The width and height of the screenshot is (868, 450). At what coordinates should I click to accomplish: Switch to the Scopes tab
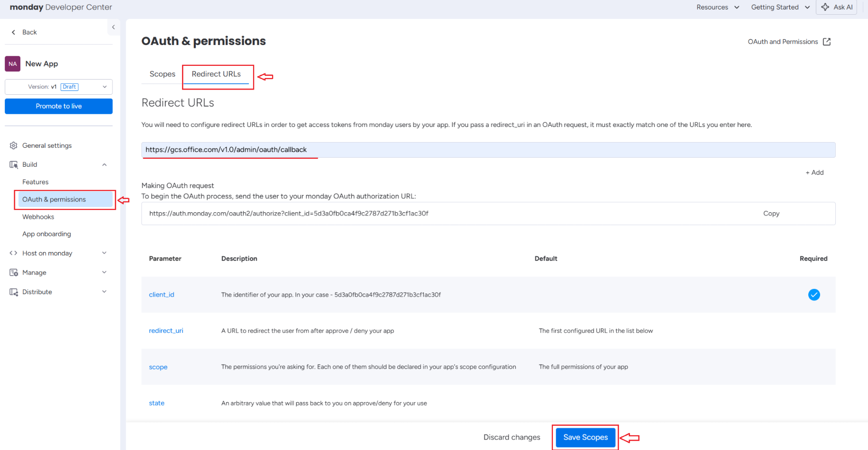click(x=162, y=74)
